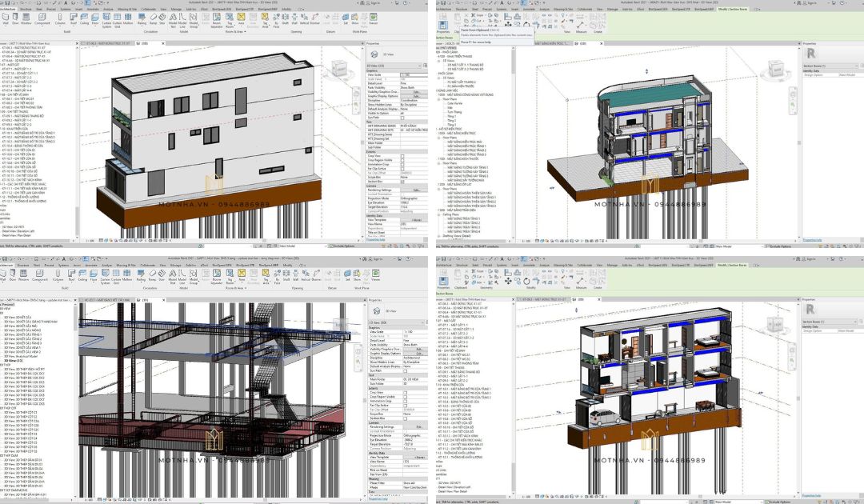Select the Stair tool in top-left window
864x504 pixels.
(162, 19)
